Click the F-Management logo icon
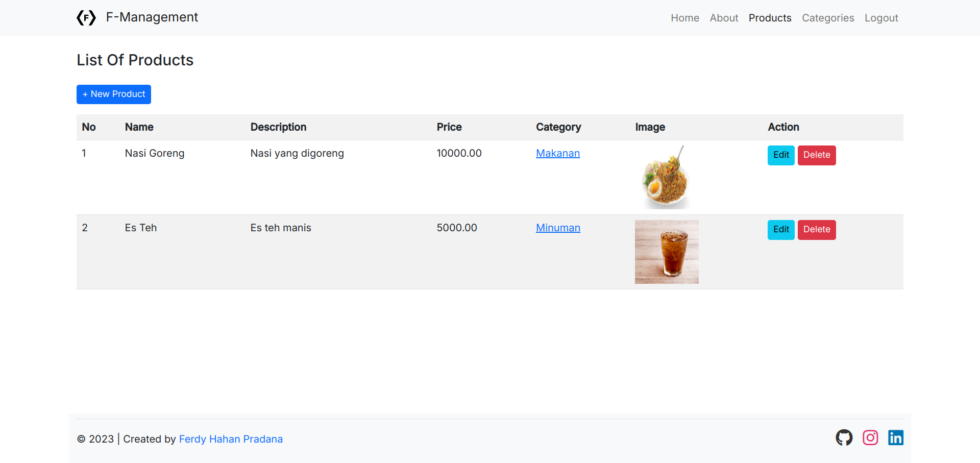The width and height of the screenshot is (980, 463). coord(86,18)
